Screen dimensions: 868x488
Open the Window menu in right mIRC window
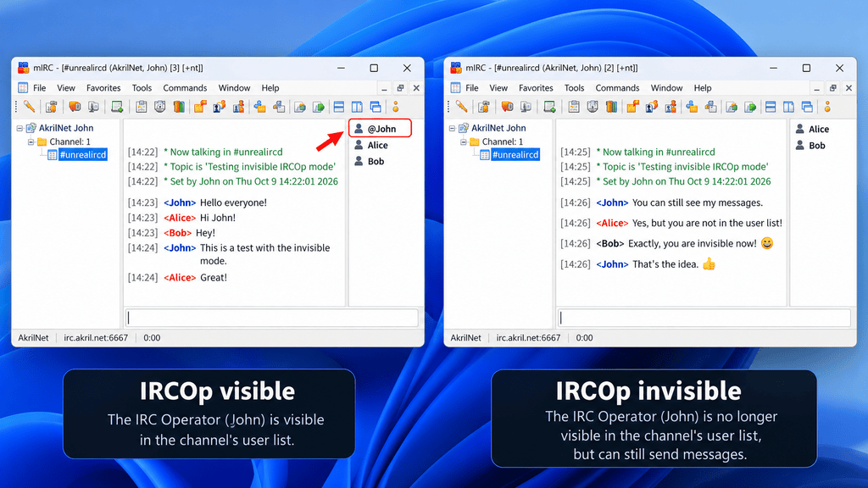coord(666,88)
